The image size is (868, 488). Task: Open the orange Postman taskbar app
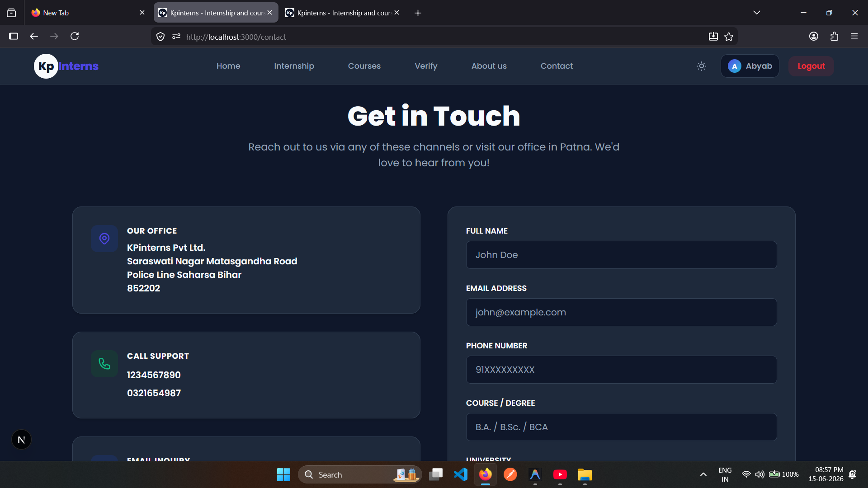[x=510, y=474]
